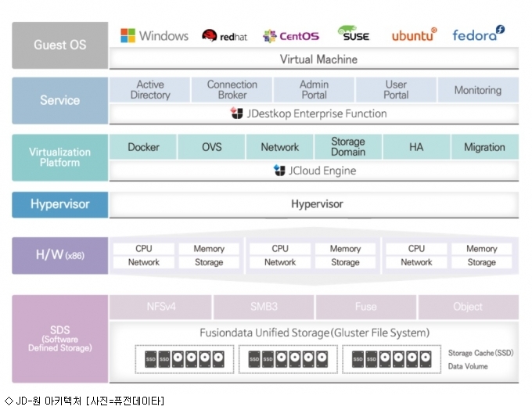Click the JCloud Engine text
532x410 pixels.
322,171
